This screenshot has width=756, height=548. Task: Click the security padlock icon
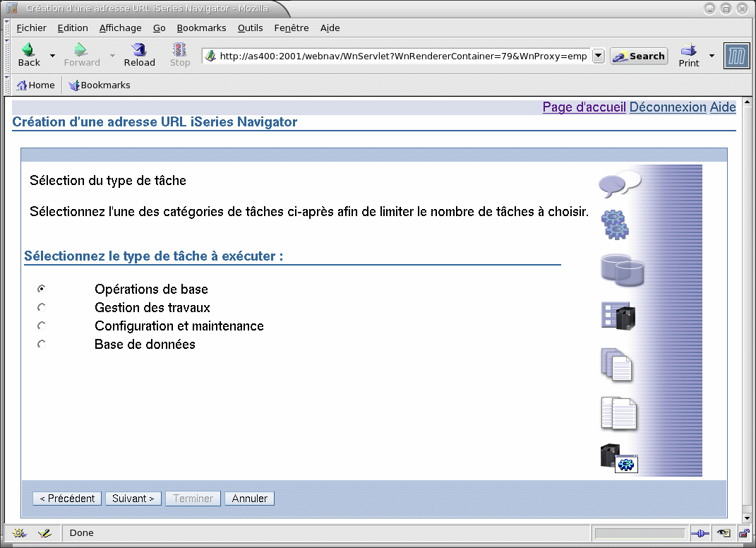tap(745, 533)
